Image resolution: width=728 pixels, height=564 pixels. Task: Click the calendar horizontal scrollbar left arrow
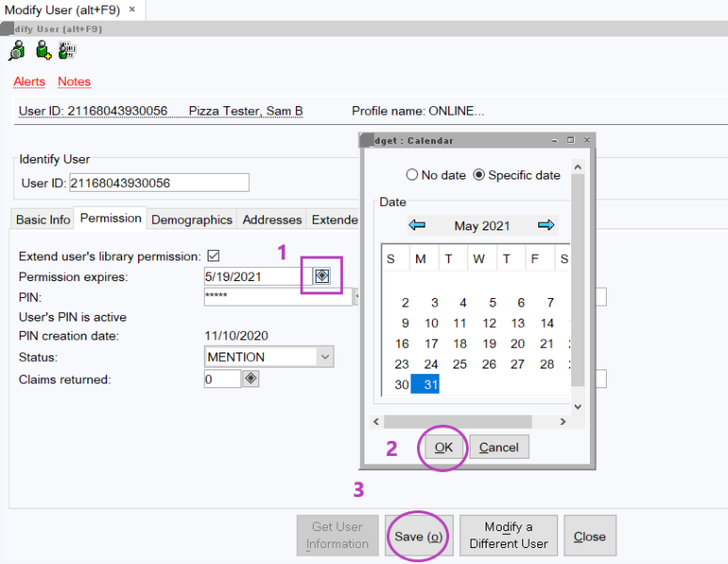377,422
